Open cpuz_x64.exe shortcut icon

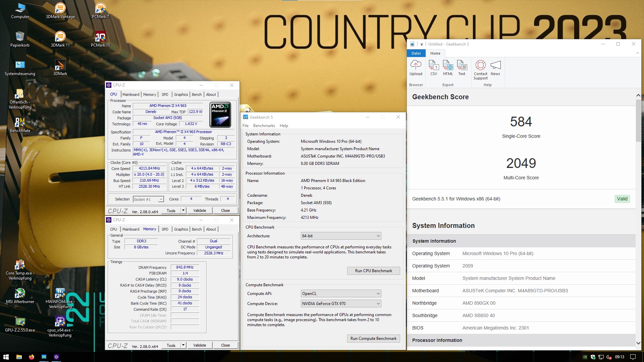tap(60, 327)
